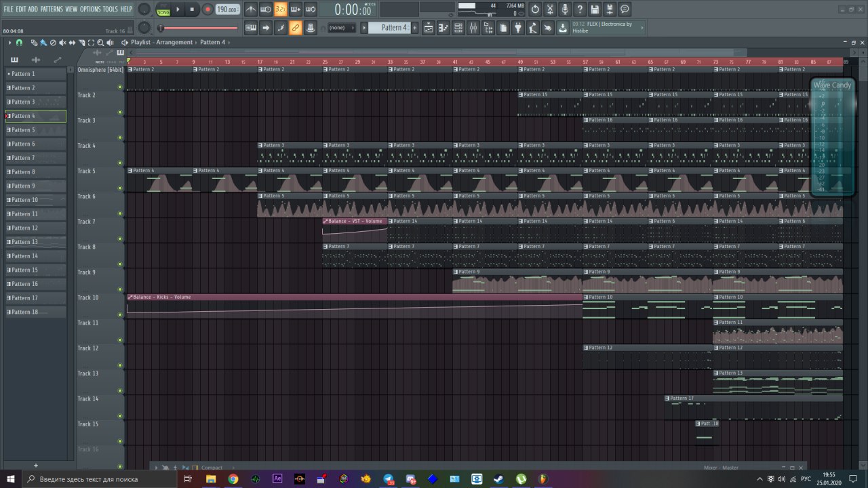Image resolution: width=868 pixels, height=488 pixels.
Task: Click the Stop button
Action: (x=193, y=9)
